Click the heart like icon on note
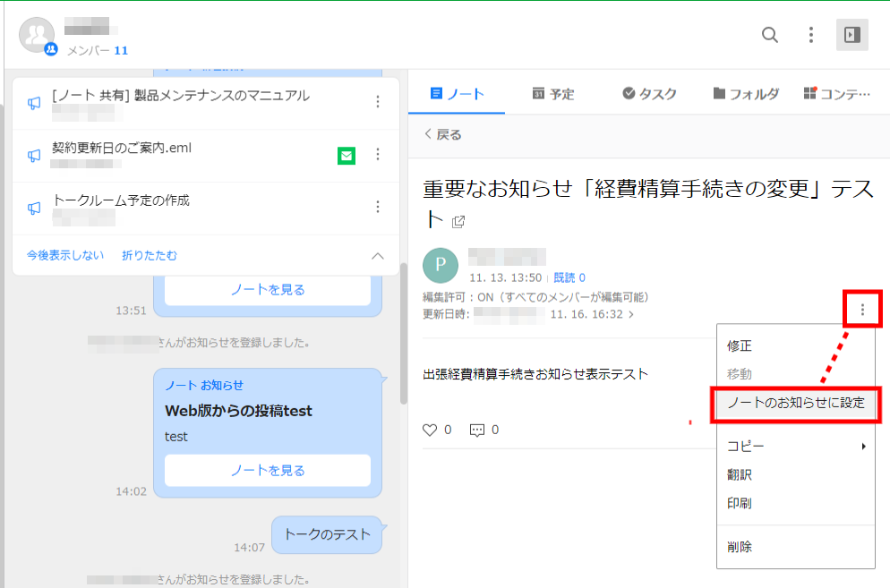This screenshot has width=890, height=588. [430, 430]
